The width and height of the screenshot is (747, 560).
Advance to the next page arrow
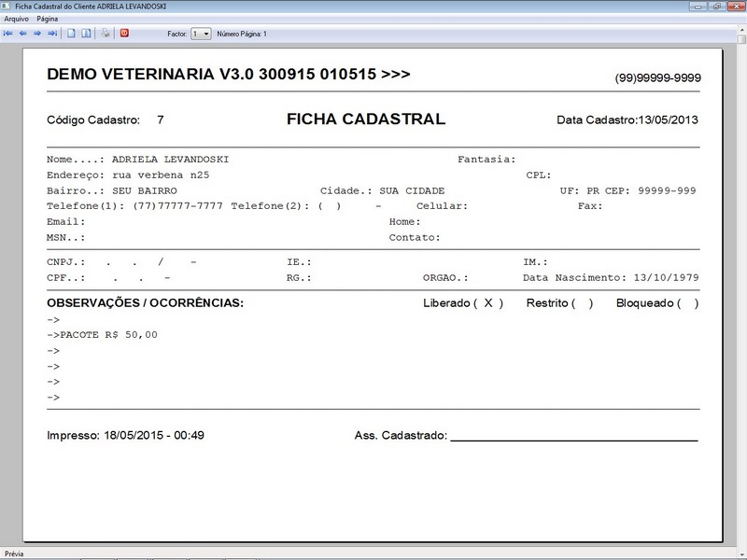37,34
